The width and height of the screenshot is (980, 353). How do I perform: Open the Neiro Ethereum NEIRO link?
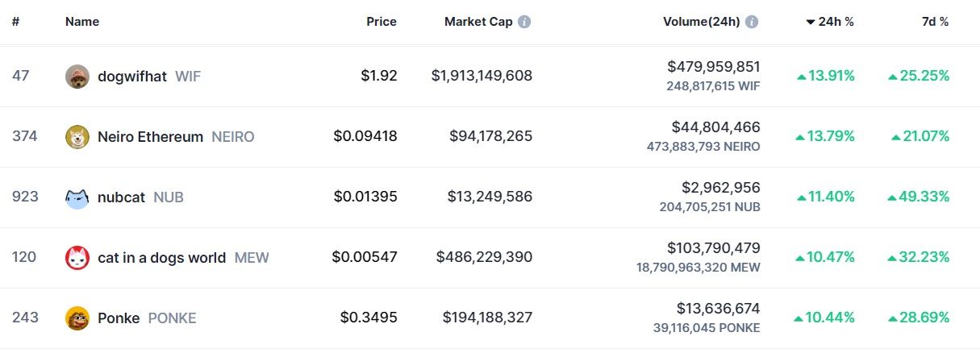click(150, 137)
